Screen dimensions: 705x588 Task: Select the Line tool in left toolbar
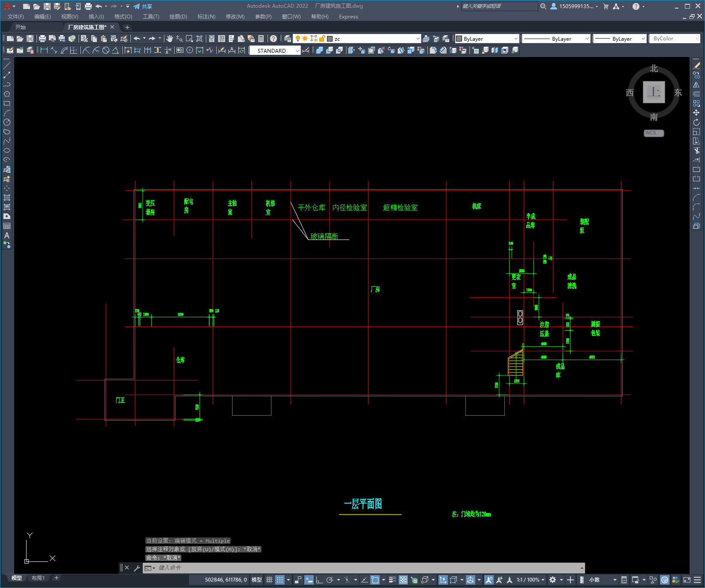click(x=6, y=66)
